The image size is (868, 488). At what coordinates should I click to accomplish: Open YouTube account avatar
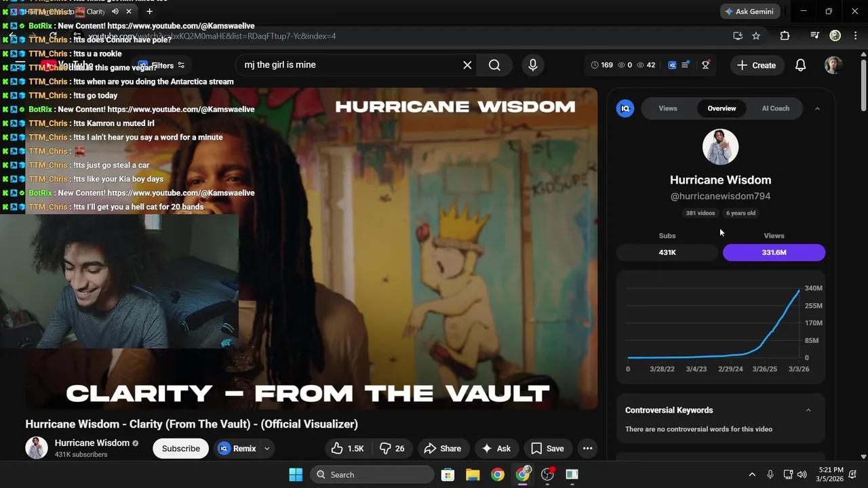tap(833, 65)
